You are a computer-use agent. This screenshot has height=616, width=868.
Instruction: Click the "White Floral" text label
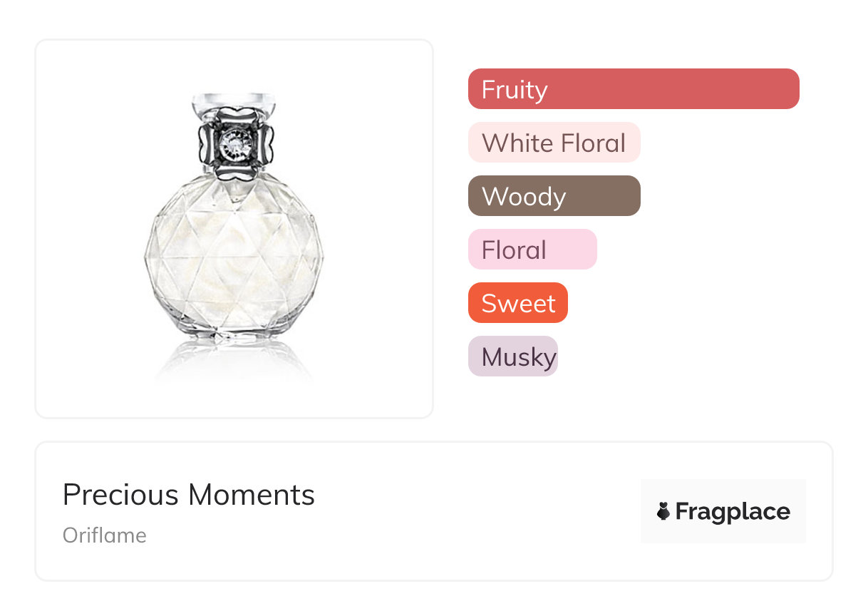554,143
